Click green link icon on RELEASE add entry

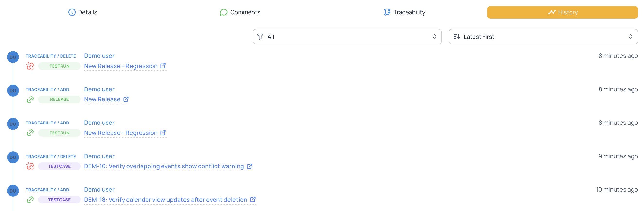pyautogui.click(x=30, y=99)
